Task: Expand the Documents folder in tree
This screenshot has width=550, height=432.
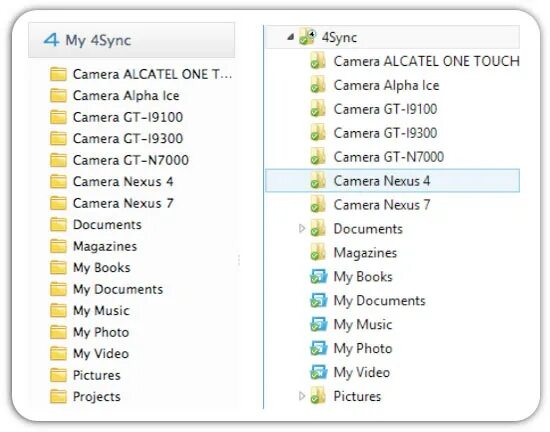Action: [x=302, y=229]
